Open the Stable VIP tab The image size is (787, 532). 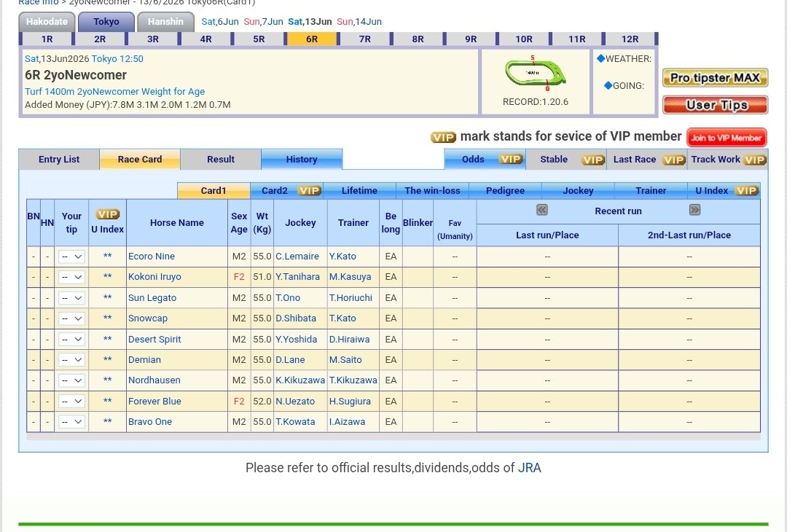566,159
